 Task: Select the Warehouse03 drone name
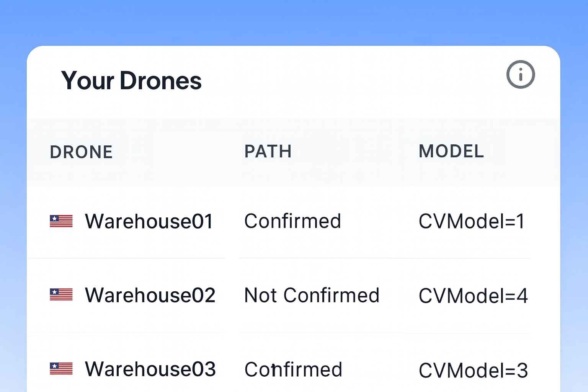(150, 369)
